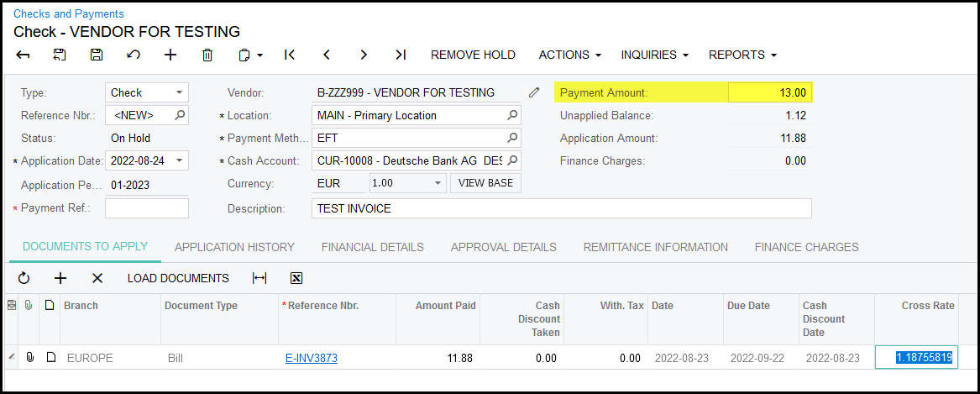The image size is (980, 394).
Task: Edit vendor using the pencil icon
Action: [534, 92]
